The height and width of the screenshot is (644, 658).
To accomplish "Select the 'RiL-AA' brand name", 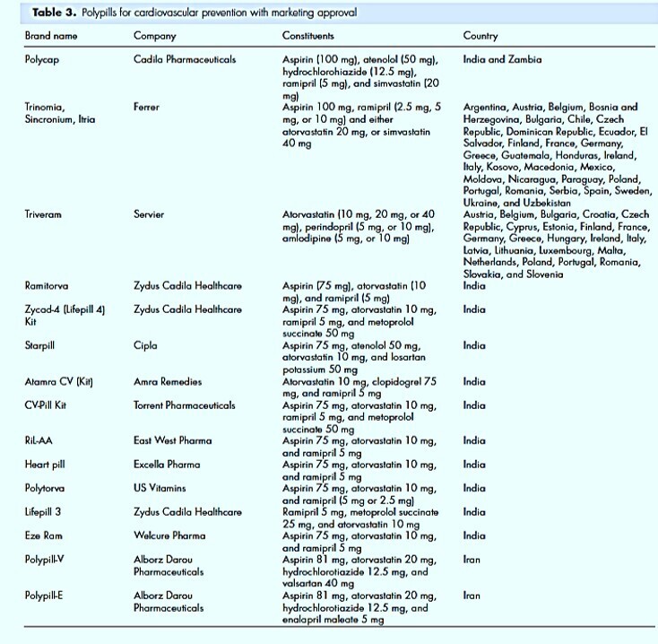I will (x=39, y=440).
